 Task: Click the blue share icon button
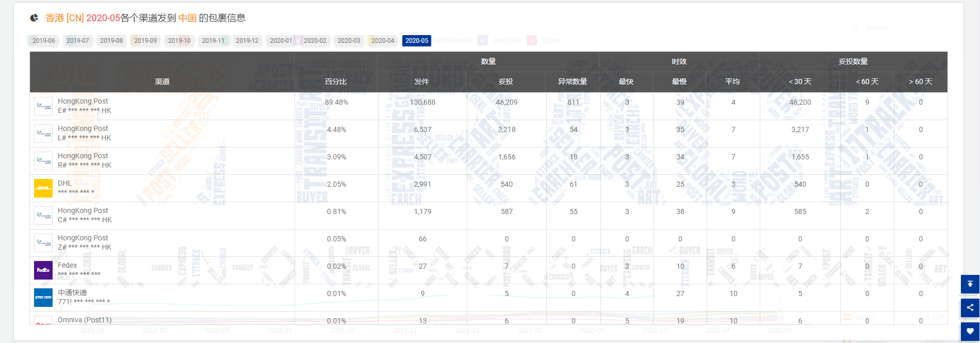970,307
